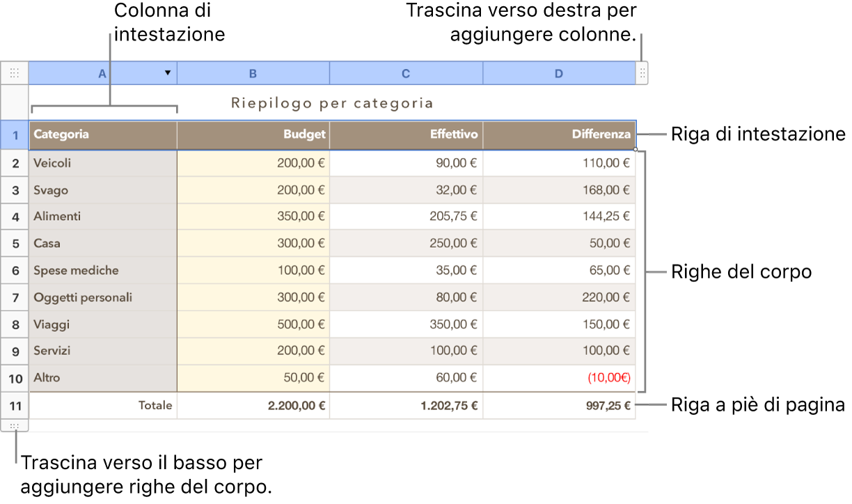The height and width of the screenshot is (504, 852).
Task: Select the Casa cell
Action: tap(103, 244)
